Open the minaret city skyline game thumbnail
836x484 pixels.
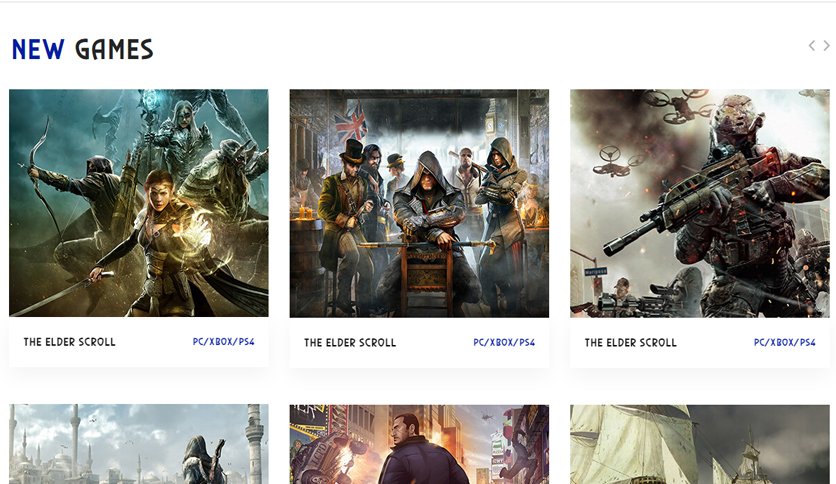point(139,444)
